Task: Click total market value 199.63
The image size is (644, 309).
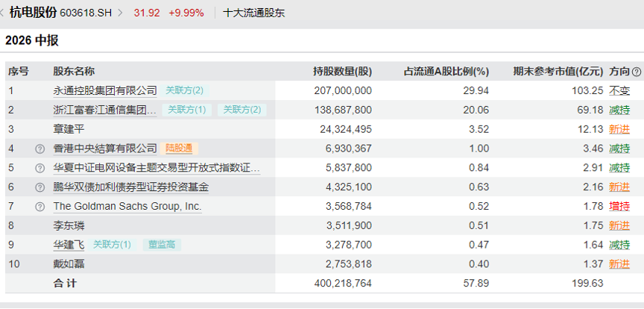Action: tap(588, 284)
